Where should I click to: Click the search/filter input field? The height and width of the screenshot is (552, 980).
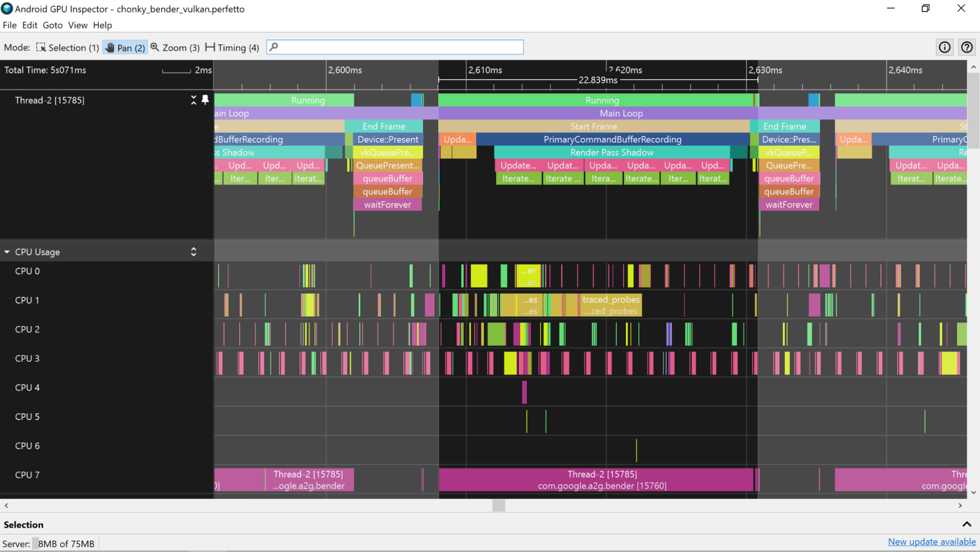point(397,47)
